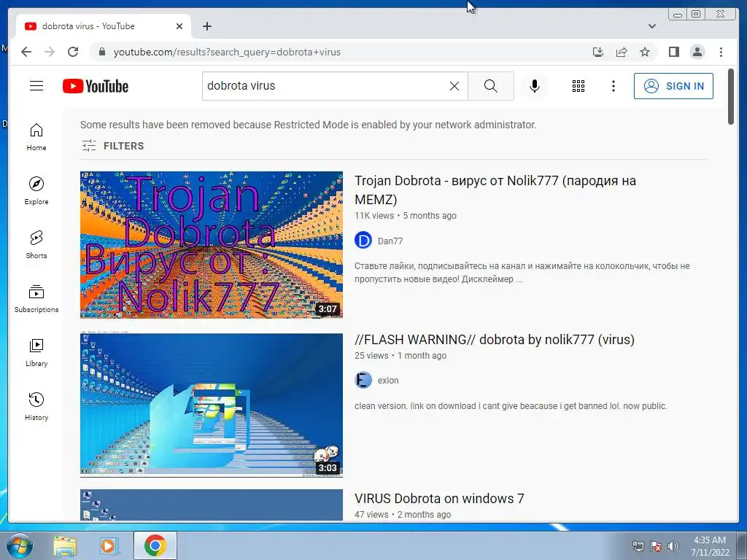Open Windows Media Player from the taskbar
This screenshot has width=747, height=560.
[109, 545]
